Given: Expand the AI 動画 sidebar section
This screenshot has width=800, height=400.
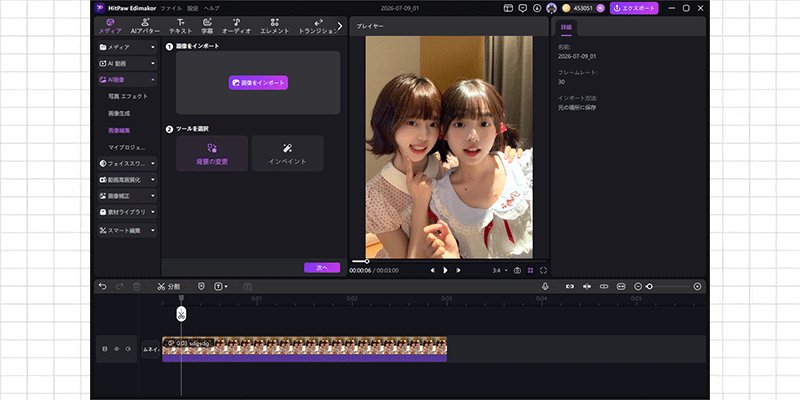Looking at the screenshot, I should point(128,63).
